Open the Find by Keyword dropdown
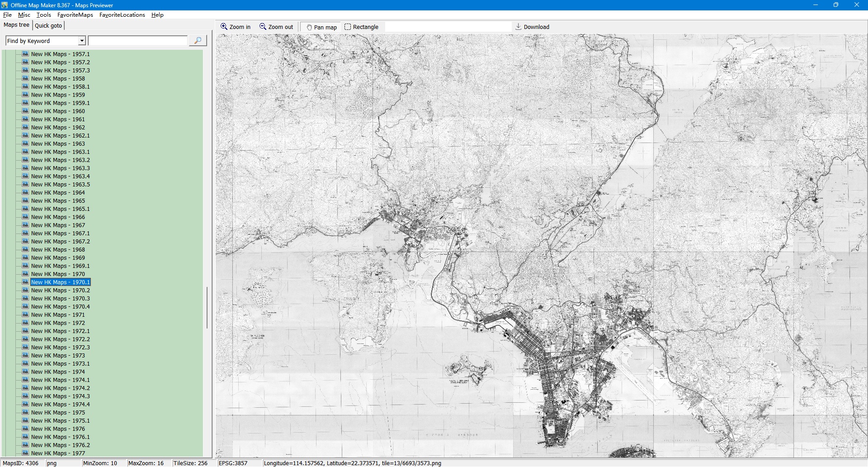 pyautogui.click(x=82, y=41)
